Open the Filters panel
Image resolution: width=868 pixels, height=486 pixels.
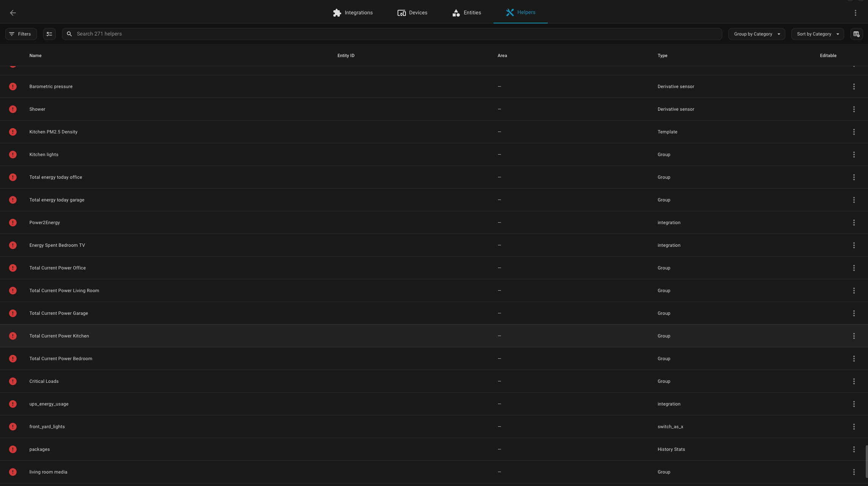[21, 34]
